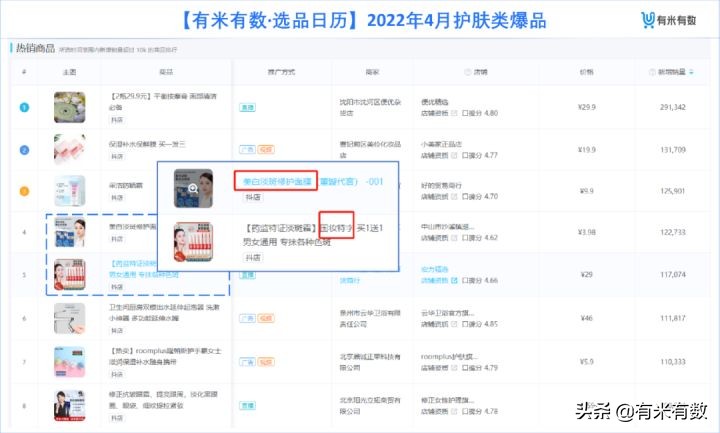Open 店铺资质 icon in the 4.77 rating row
The height and width of the screenshot is (433, 720).
coord(454,155)
